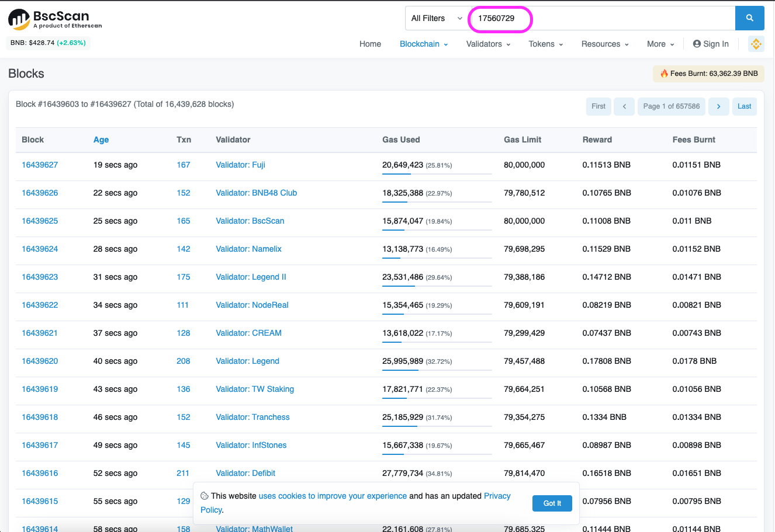
Task: Click the Last page button
Action: pos(744,106)
